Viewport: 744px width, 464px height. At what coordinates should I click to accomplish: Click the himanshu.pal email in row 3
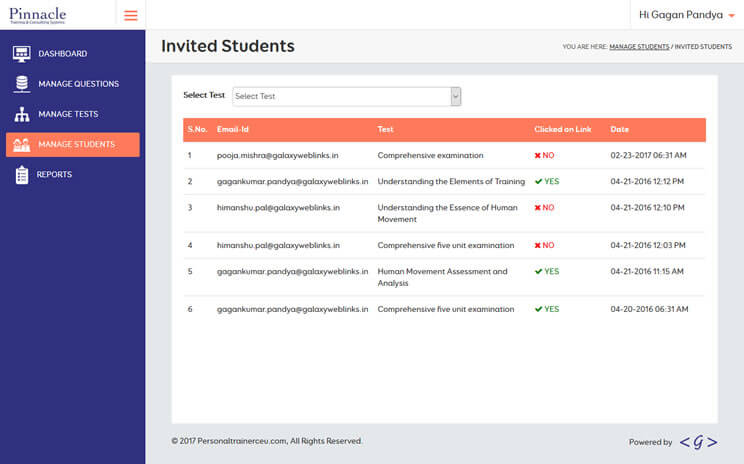pyautogui.click(x=278, y=208)
